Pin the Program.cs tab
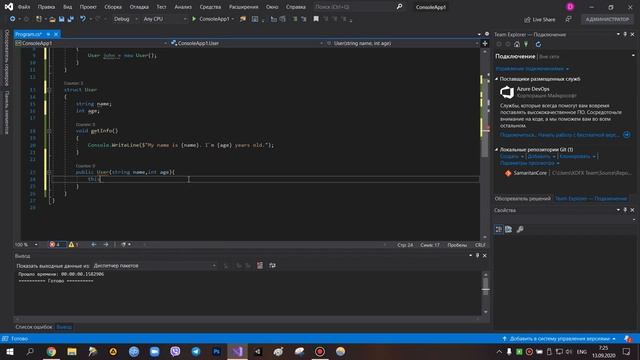This screenshot has height=360, width=640. pos(48,34)
